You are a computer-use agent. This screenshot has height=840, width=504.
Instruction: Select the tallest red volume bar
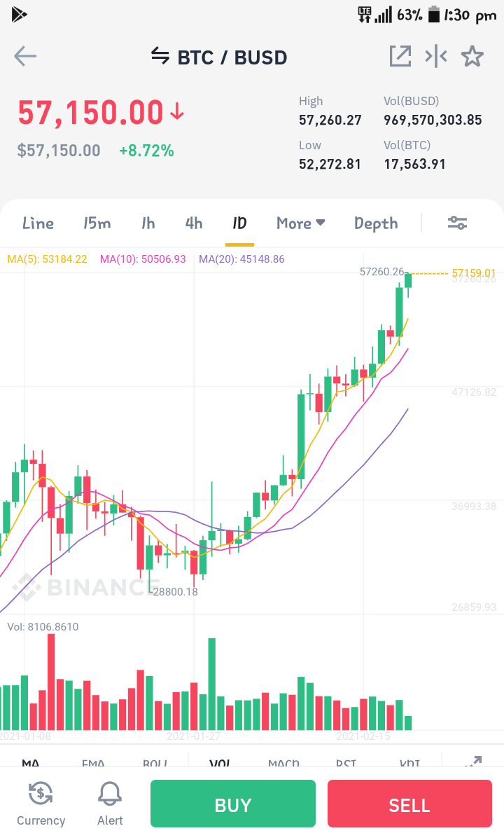[x=51, y=682]
